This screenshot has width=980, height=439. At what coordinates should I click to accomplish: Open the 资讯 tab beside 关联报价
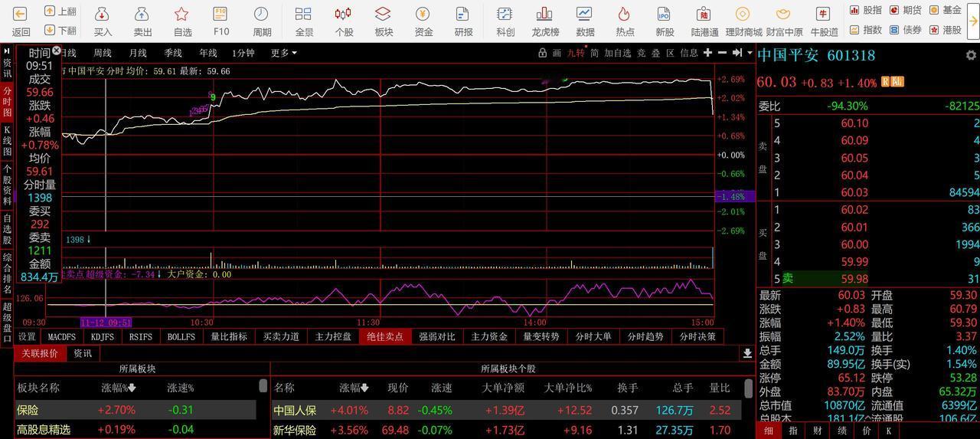click(x=83, y=353)
